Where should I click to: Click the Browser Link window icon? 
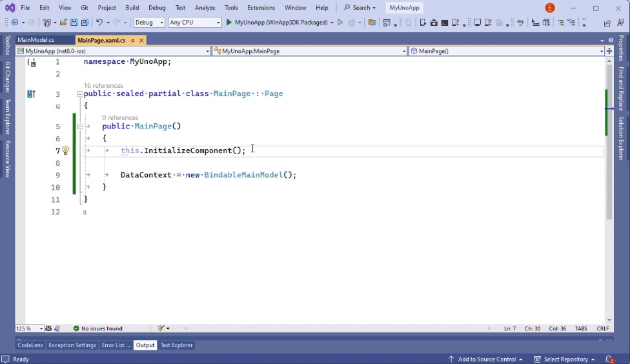pos(387,23)
